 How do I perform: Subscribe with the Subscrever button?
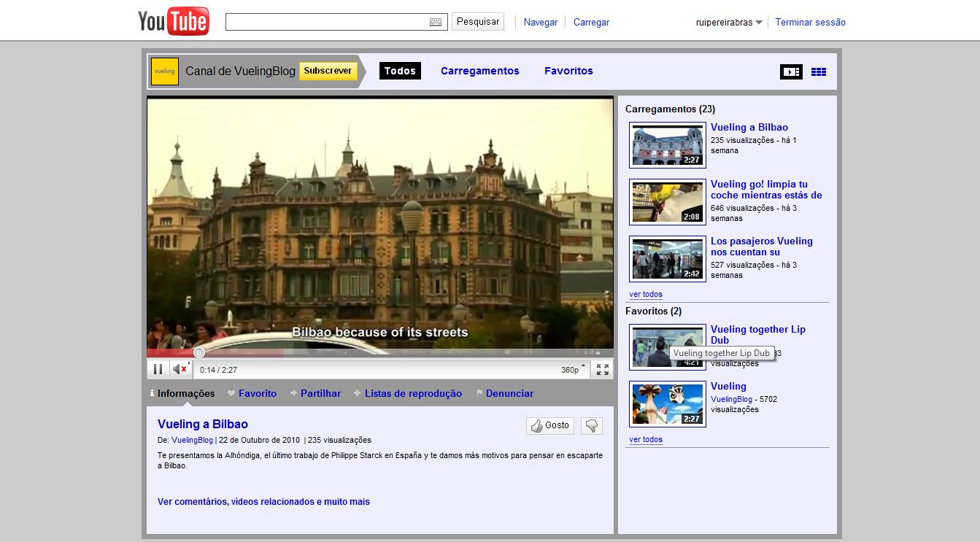[x=328, y=71]
